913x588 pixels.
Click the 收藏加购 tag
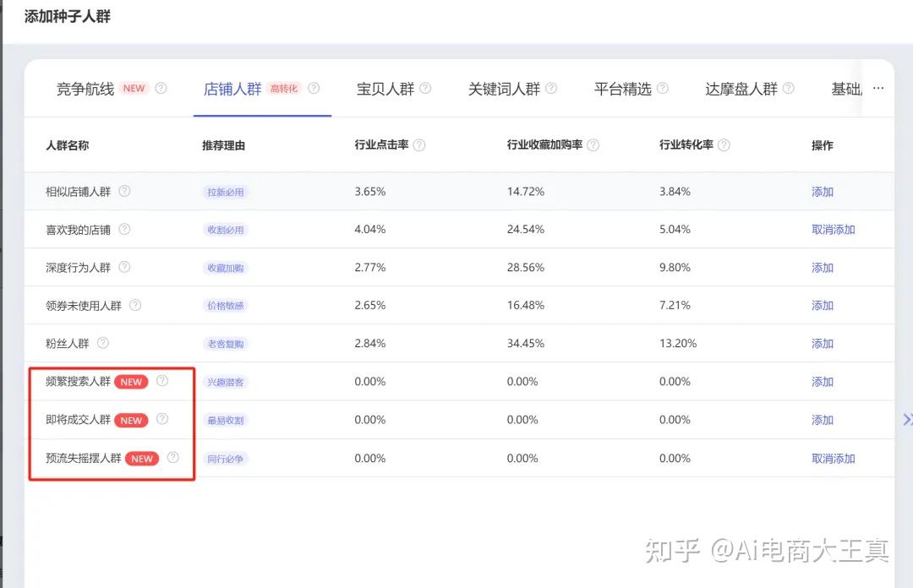226,268
